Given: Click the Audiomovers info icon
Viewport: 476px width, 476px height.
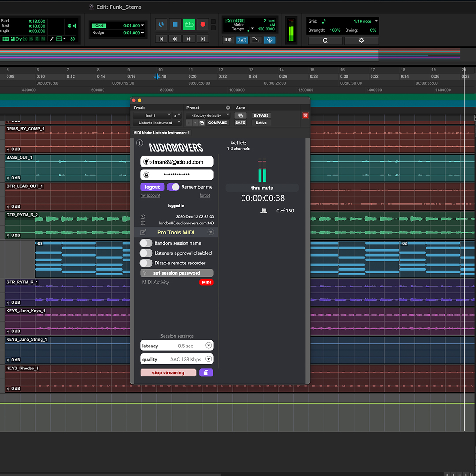Looking at the screenshot, I should point(140,143).
